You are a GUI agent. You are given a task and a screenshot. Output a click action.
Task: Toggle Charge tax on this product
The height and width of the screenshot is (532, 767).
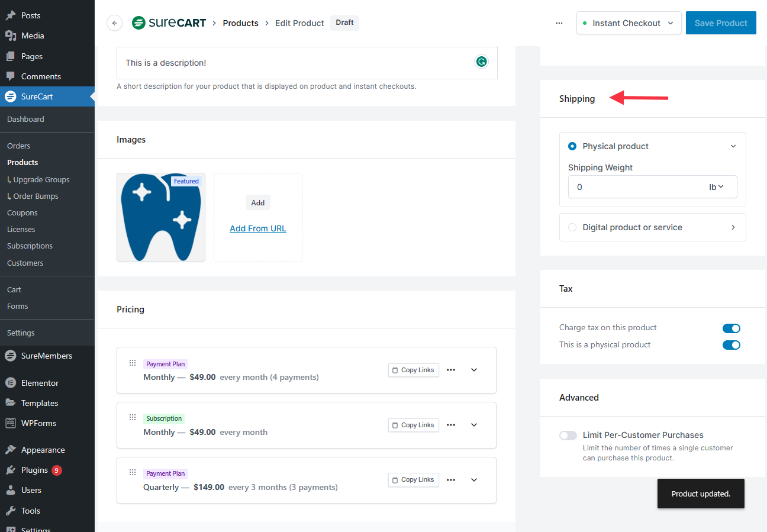click(x=731, y=328)
